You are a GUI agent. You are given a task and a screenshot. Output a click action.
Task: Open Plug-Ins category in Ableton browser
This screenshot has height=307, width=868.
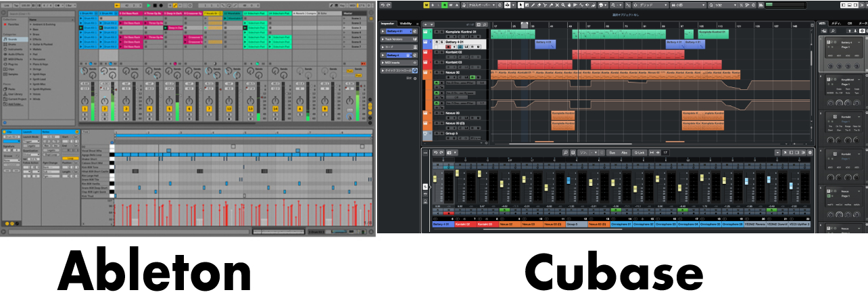pyautogui.click(x=11, y=64)
